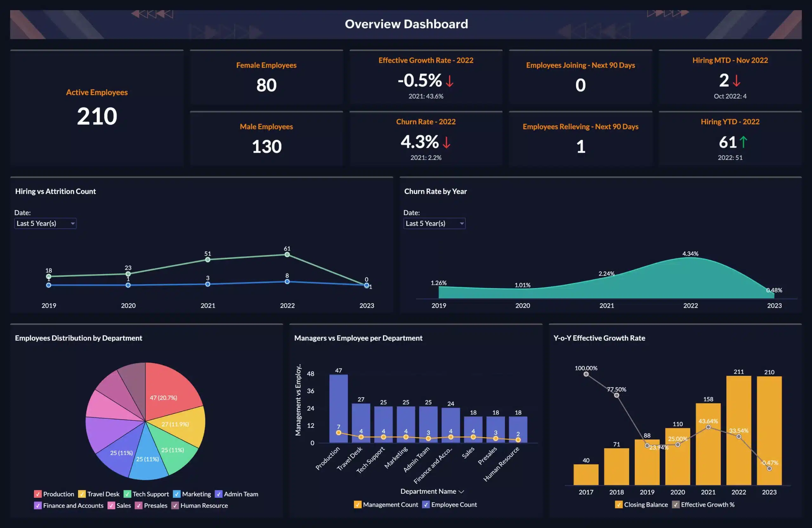Disable the Management Count series checkbox
812x528 pixels.
(x=357, y=505)
